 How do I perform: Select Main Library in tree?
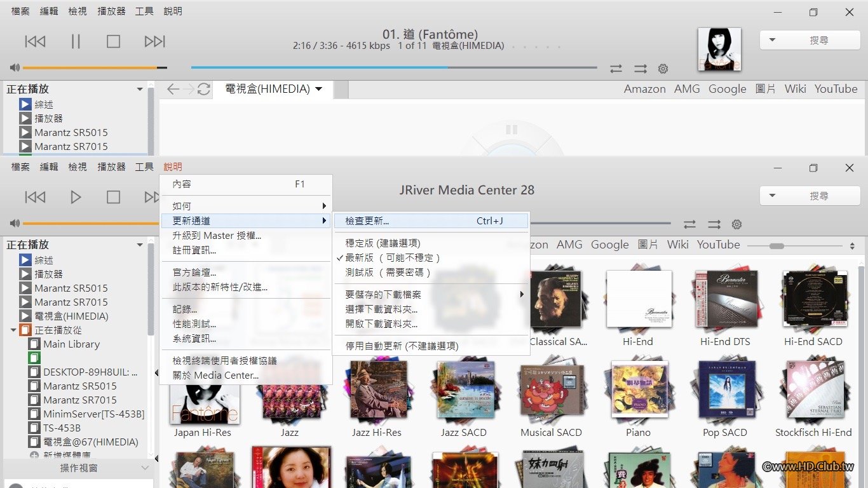point(71,344)
